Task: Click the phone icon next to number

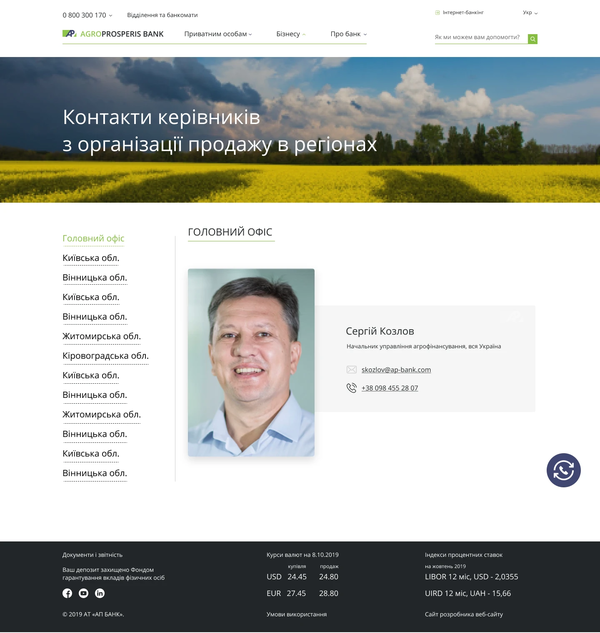Action: [351, 388]
